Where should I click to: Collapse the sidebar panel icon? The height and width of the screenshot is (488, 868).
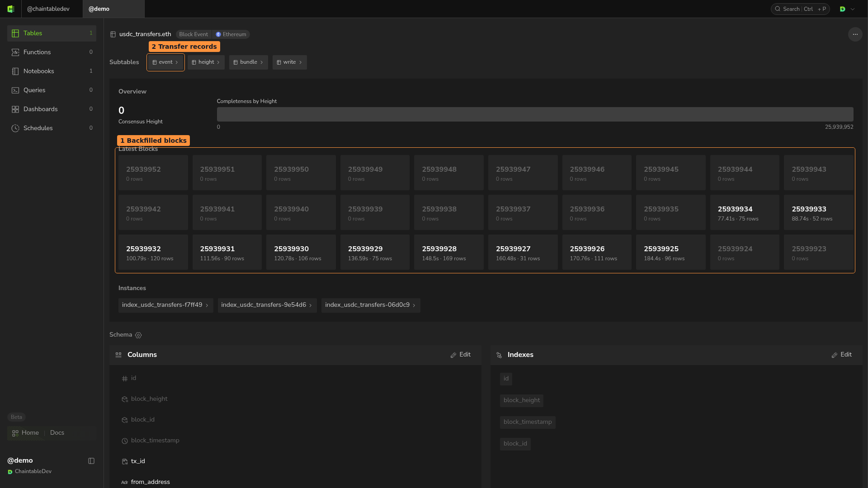pos(91,461)
